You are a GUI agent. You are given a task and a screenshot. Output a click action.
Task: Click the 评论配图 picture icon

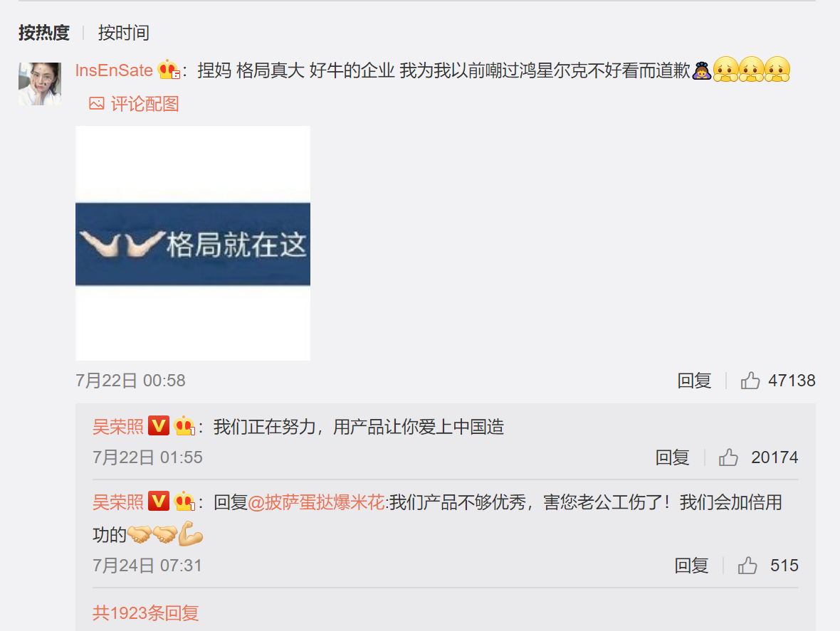point(96,104)
